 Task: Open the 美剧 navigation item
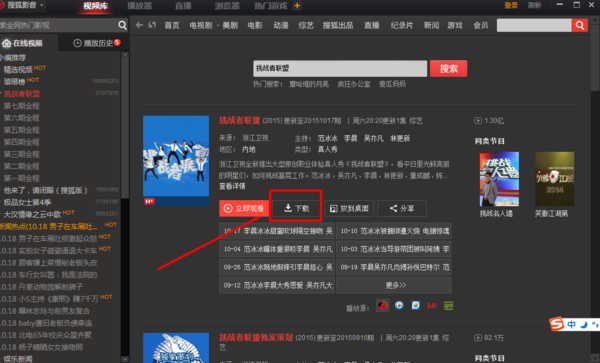[x=230, y=25]
